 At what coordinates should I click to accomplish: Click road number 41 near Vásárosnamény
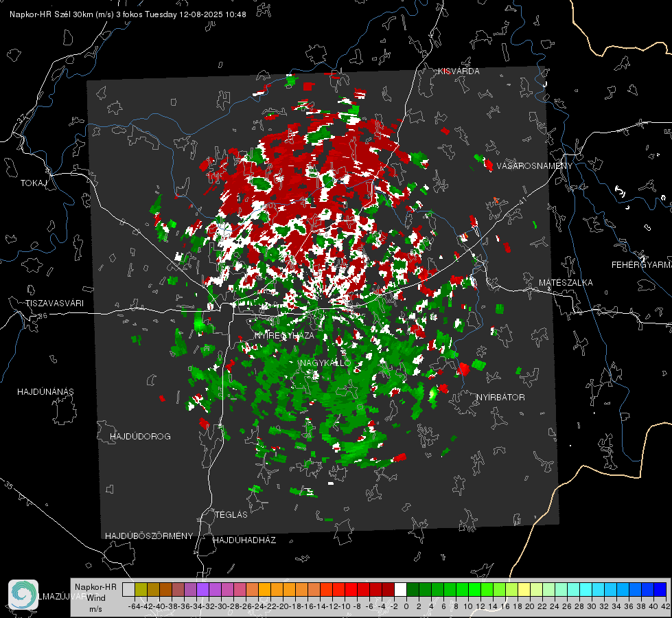coord(522,201)
